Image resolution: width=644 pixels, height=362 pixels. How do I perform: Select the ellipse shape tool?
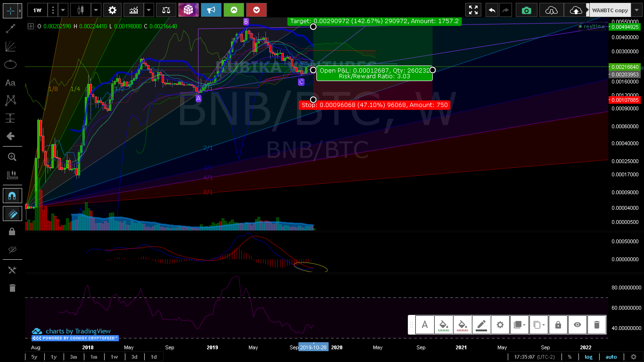(x=10, y=65)
